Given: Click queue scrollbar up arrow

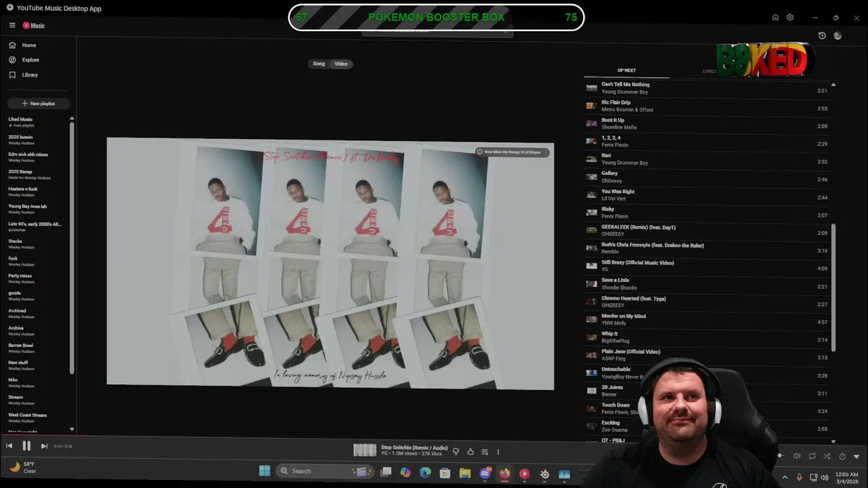Looking at the screenshot, I should (x=833, y=85).
